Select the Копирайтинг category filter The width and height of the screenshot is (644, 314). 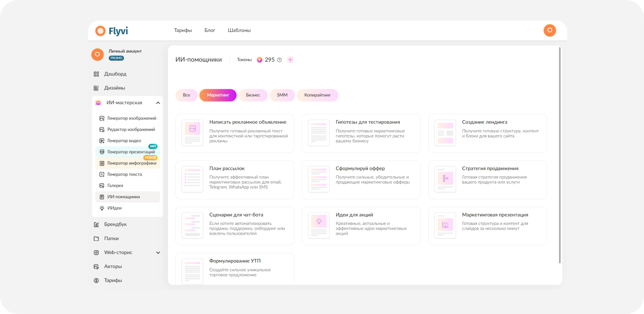(x=317, y=95)
